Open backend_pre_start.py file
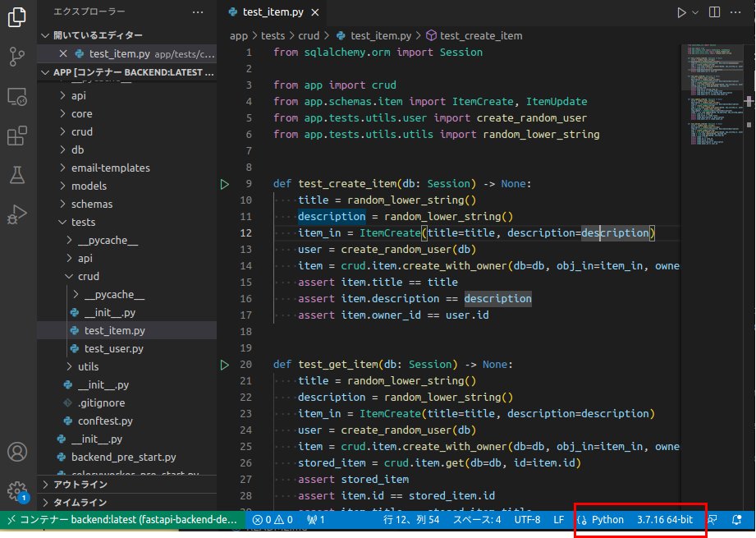The width and height of the screenshot is (756, 538). point(127,457)
